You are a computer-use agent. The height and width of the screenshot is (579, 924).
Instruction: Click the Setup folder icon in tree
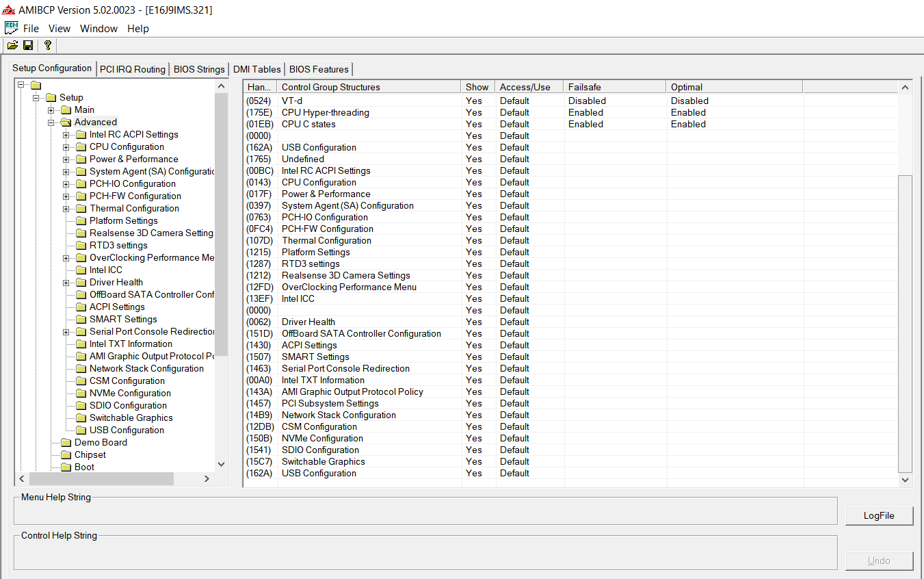51,98
